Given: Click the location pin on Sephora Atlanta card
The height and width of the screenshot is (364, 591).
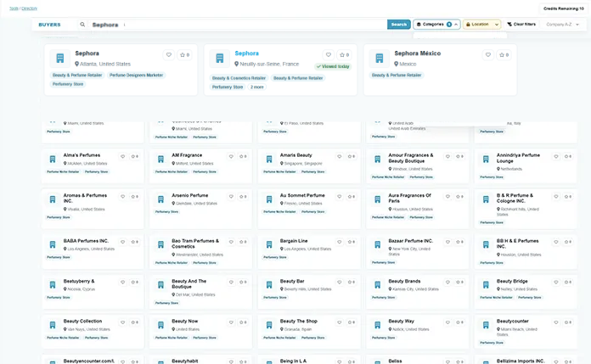Looking at the screenshot, I should (77, 64).
